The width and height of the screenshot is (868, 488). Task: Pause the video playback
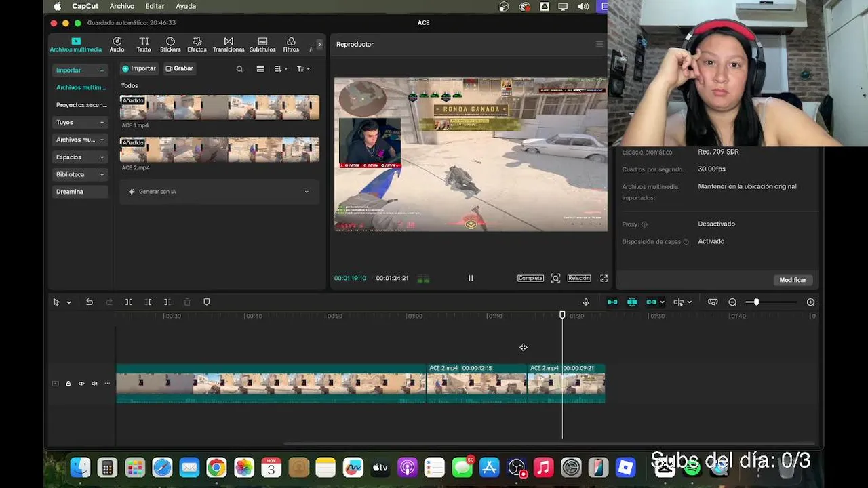tap(471, 278)
